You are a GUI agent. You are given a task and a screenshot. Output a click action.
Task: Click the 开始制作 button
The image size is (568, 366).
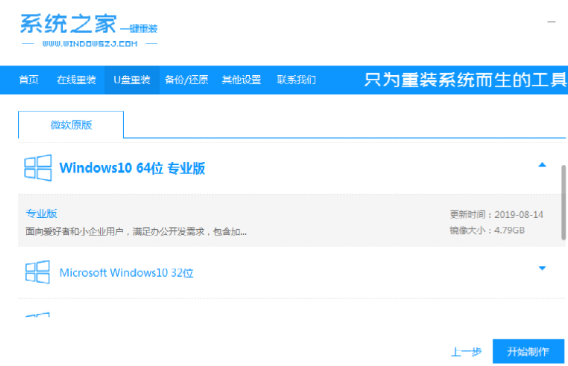pyautogui.click(x=528, y=351)
